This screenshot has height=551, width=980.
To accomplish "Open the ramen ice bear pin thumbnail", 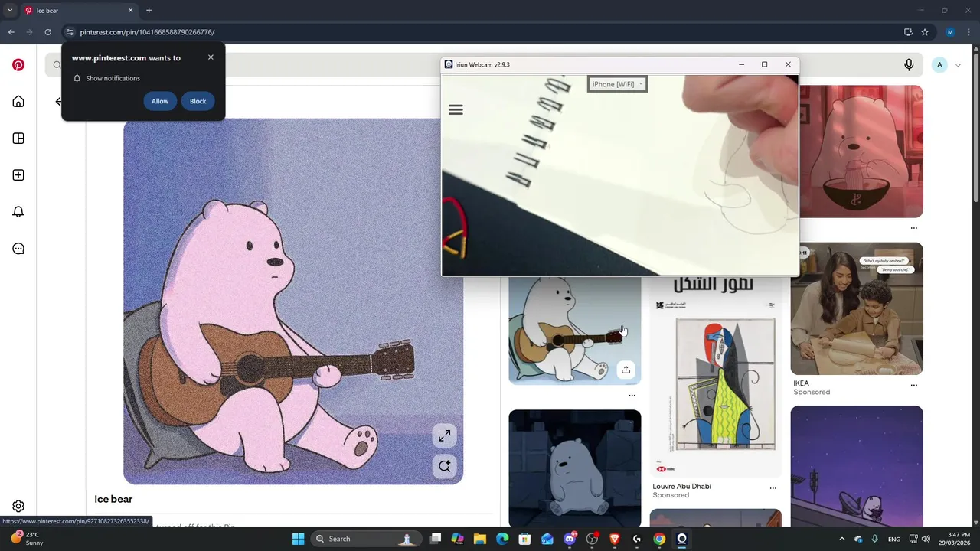I will point(861,152).
